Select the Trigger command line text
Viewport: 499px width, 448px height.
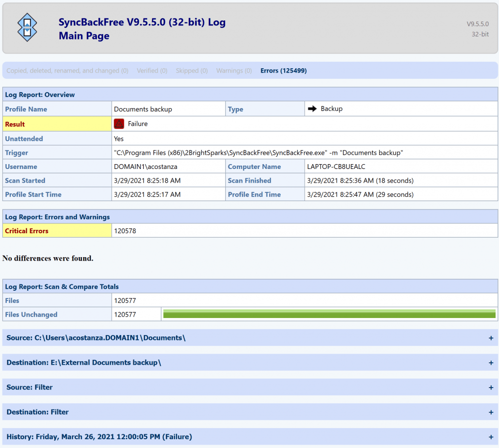258,152
